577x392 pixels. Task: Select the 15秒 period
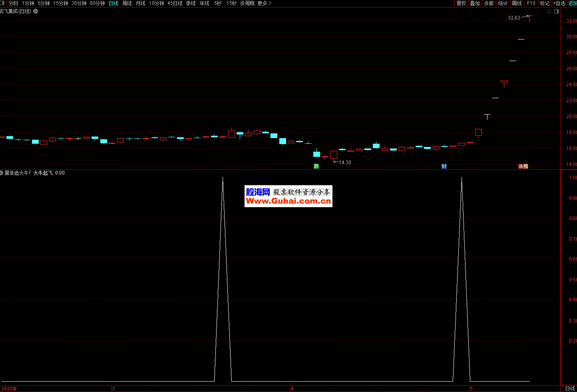click(x=231, y=3)
